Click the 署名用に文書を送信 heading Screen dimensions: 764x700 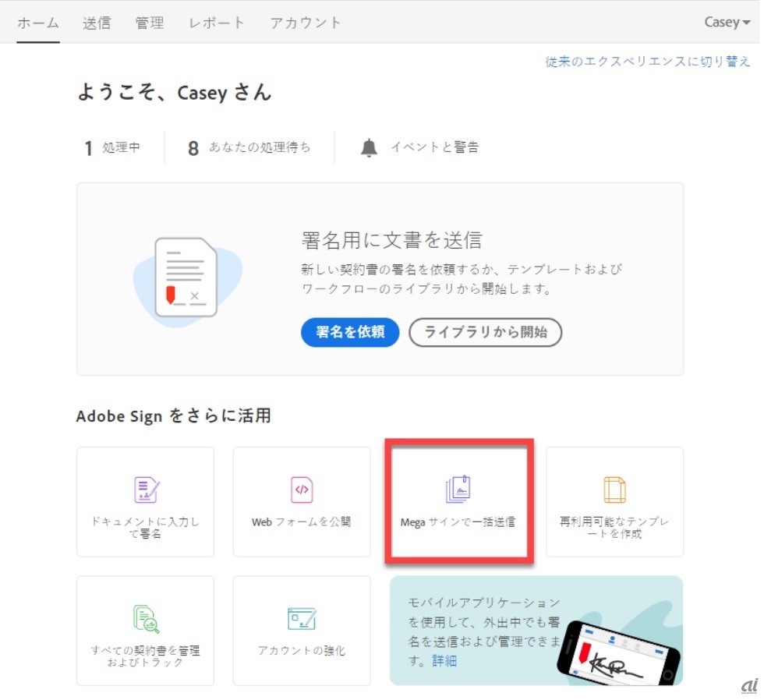[391, 241]
